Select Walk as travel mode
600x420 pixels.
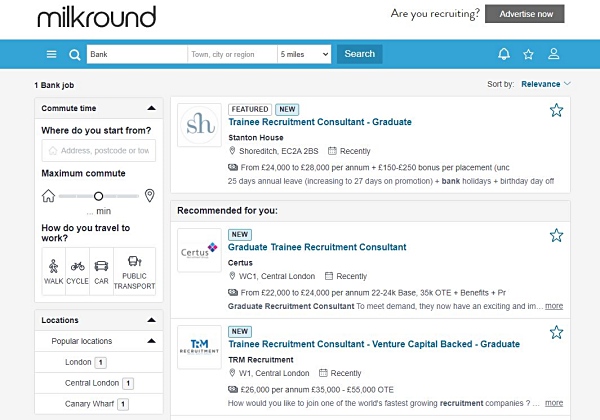pos(53,271)
